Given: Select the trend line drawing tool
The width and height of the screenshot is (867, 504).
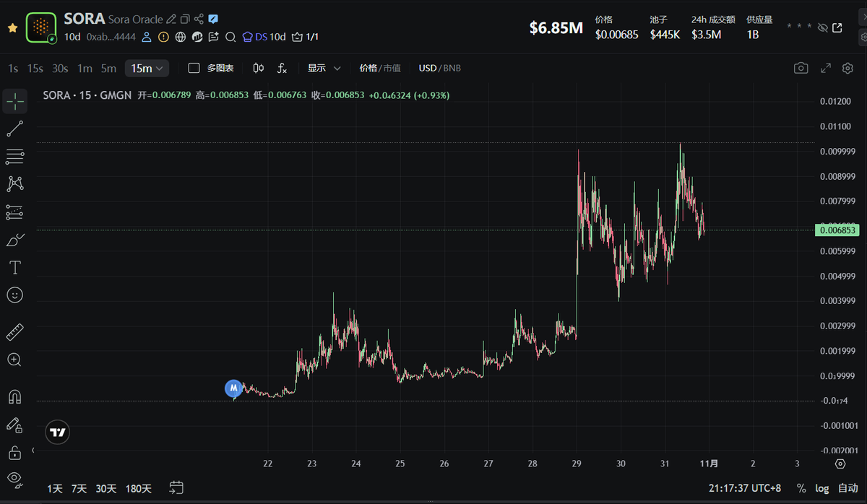Looking at the screenshot, I should 15,129.
